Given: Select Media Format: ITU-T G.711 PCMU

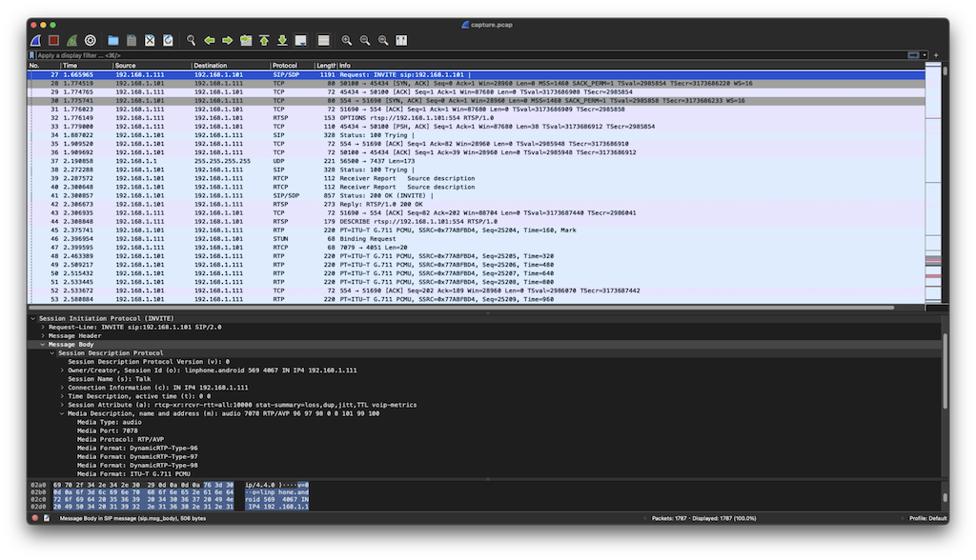Looking at the screenshot, I should pyautogui.click(x=133, y=474).
